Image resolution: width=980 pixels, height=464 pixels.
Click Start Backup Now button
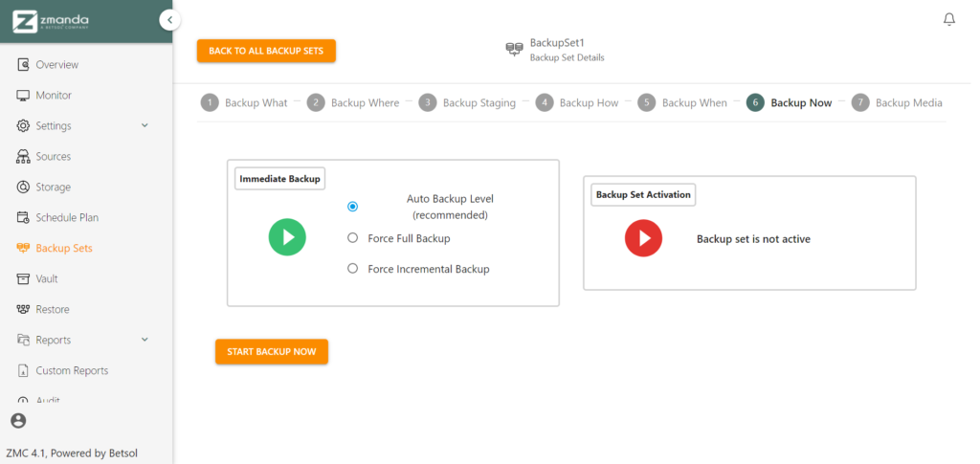272,352
